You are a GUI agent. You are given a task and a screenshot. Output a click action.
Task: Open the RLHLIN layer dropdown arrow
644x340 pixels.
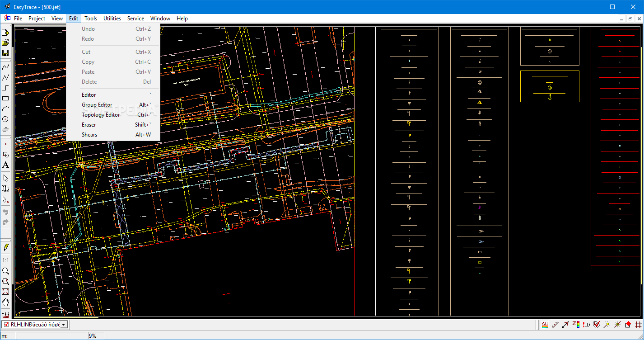pos(64,325)
